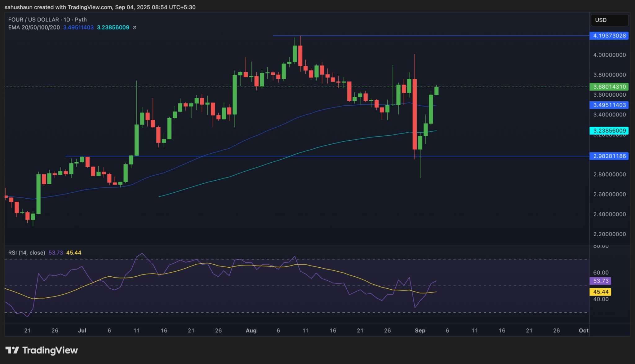Click the 4.19373028 resistance price label
The width and height of the screenshot is (635, 364).
pyautogui.click(x=609, y=36)
